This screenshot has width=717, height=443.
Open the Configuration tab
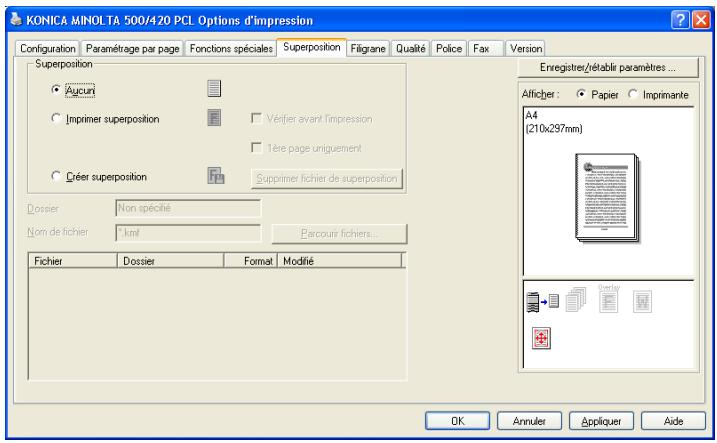click(x=48, y=48)
